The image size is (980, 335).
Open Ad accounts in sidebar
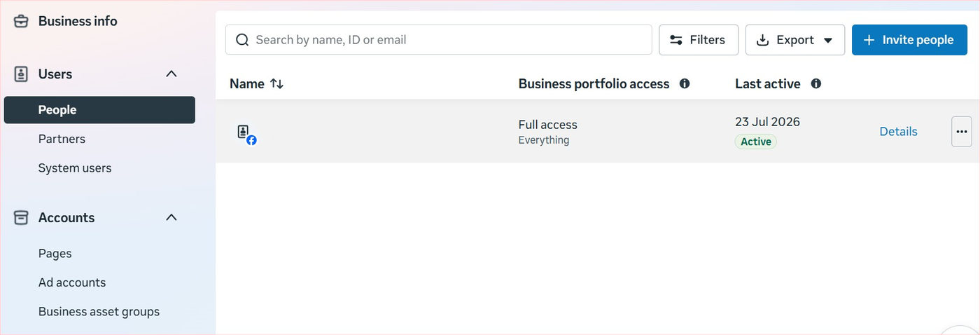72,282
